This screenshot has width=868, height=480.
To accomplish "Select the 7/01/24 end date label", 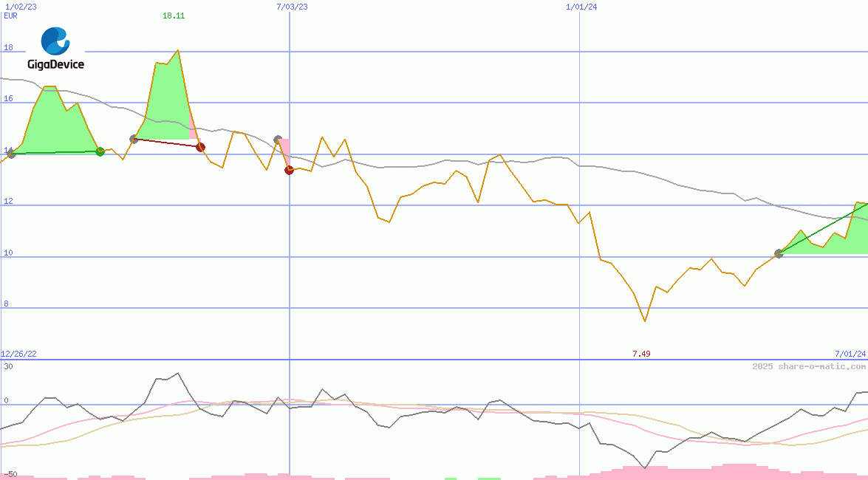I will tap(850, 354).
